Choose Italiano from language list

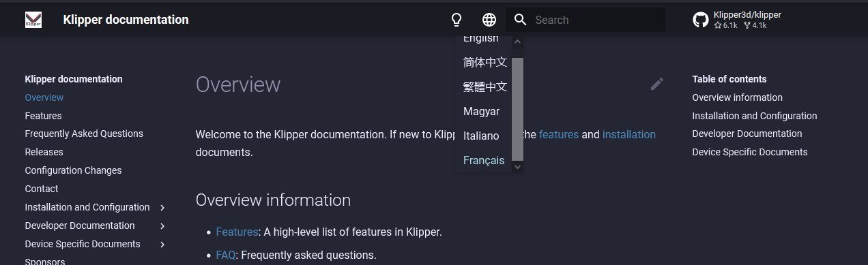click(481, 136)
